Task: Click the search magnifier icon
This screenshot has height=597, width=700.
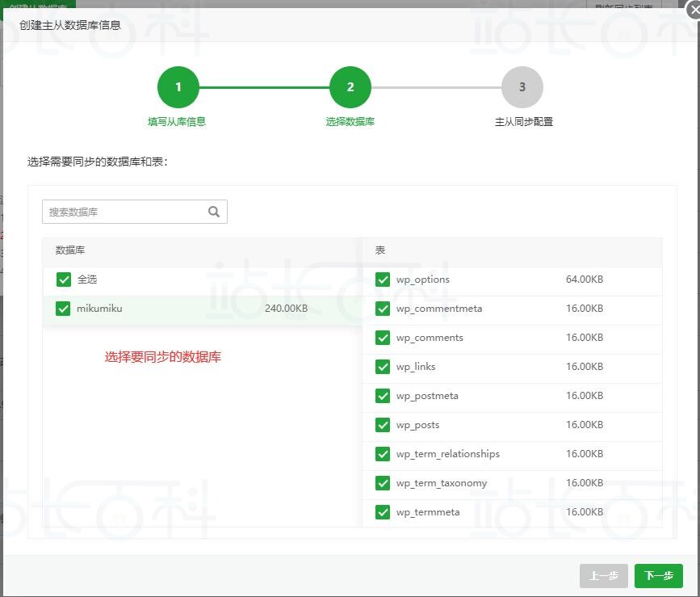Action: 213,210
